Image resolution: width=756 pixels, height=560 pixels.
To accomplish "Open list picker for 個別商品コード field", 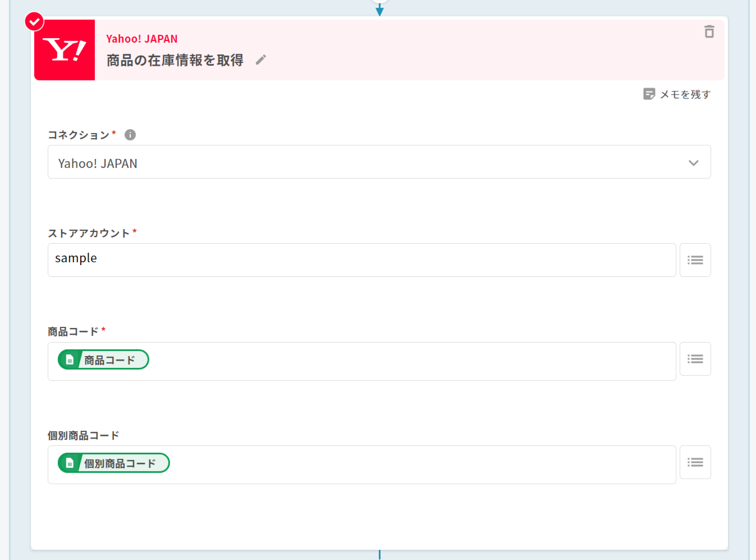I will [x=695, y=462].
